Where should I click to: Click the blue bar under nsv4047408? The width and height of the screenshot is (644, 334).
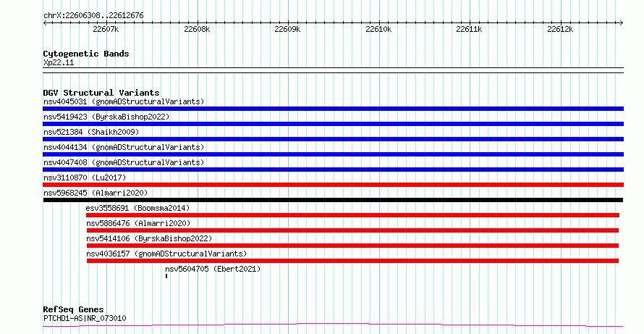click(x=333, y=170)
